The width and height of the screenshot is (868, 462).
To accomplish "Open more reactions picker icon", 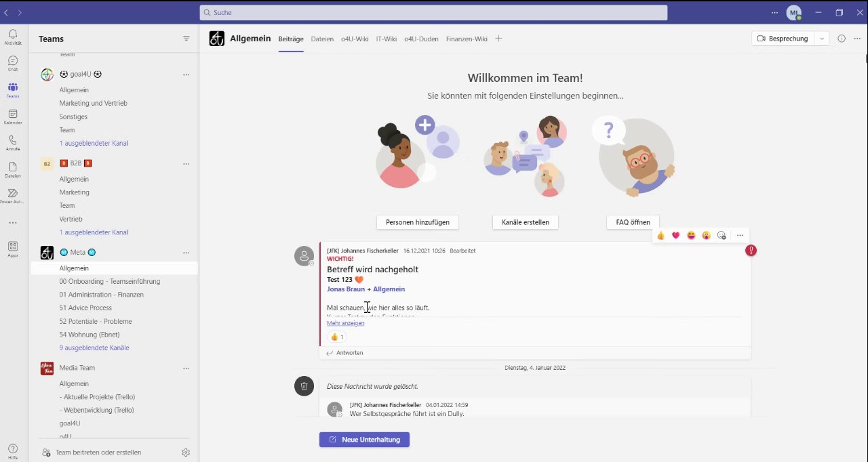I will (722, 235).
